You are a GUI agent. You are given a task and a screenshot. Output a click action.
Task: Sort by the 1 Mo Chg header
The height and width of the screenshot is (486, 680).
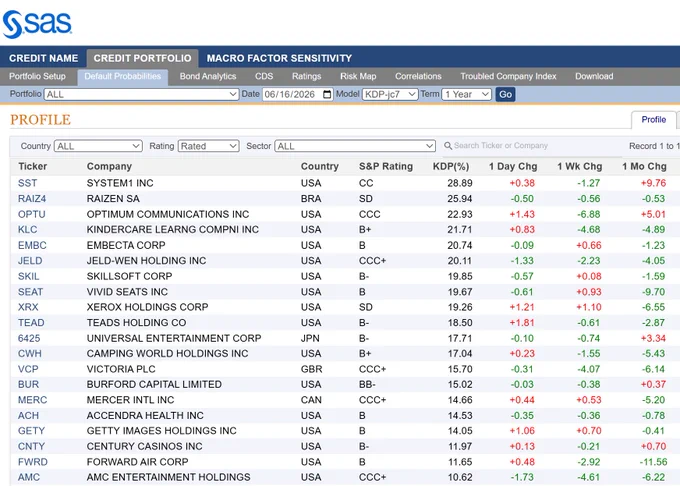coord(644,166)
